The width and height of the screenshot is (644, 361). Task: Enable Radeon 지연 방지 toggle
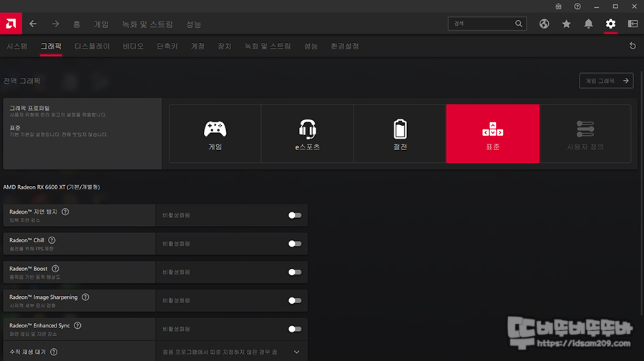[x=295, y=215]
